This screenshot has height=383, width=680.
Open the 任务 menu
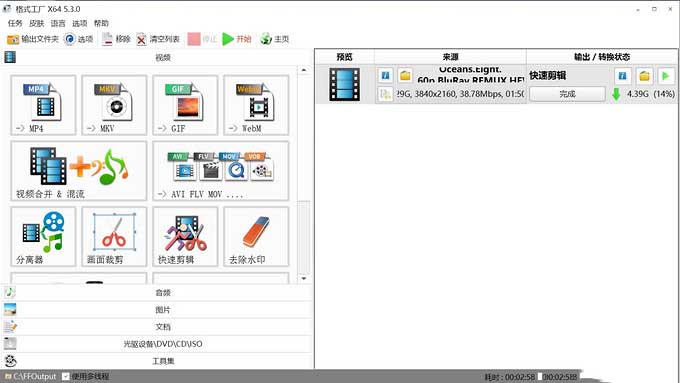point(15,23)
